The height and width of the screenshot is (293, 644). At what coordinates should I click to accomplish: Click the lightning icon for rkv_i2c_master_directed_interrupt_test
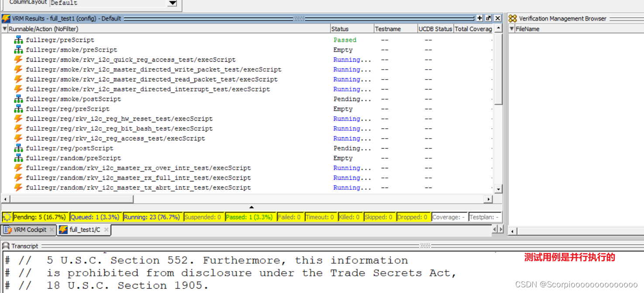click(18, 89)
